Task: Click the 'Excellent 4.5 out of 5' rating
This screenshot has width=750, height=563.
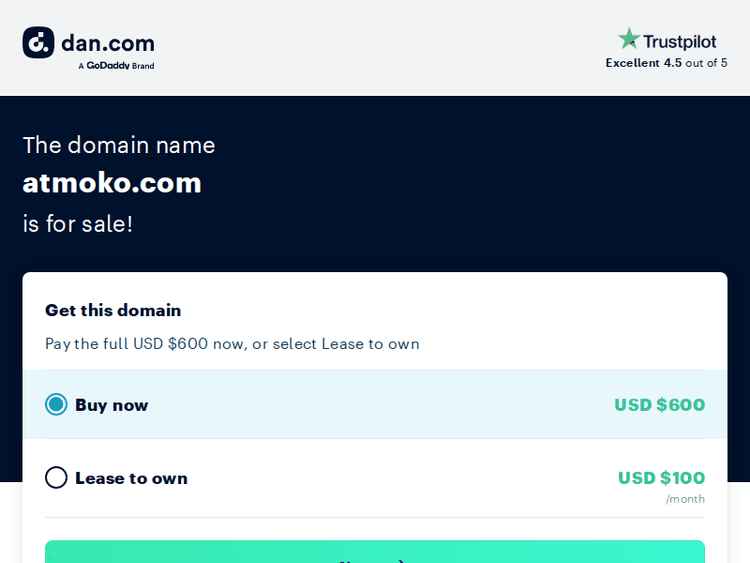Action: point(666,63)
